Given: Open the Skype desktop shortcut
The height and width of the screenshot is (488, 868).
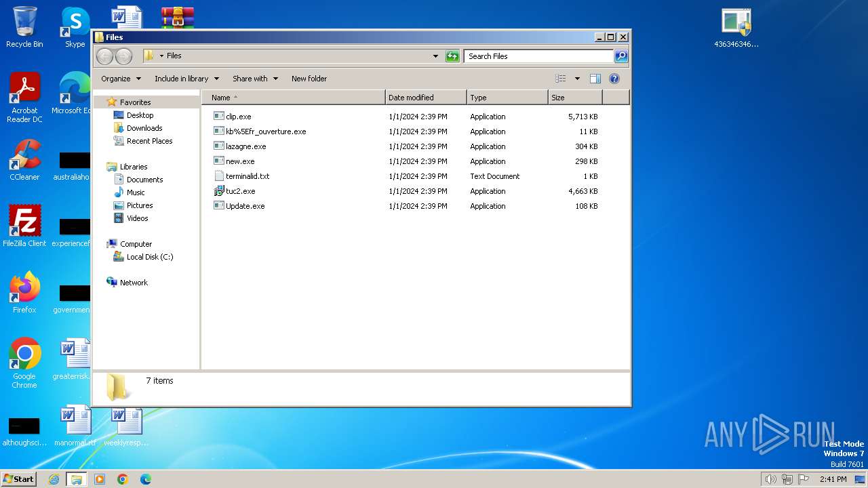Looking at the screenshot, I should coord(75,27).
